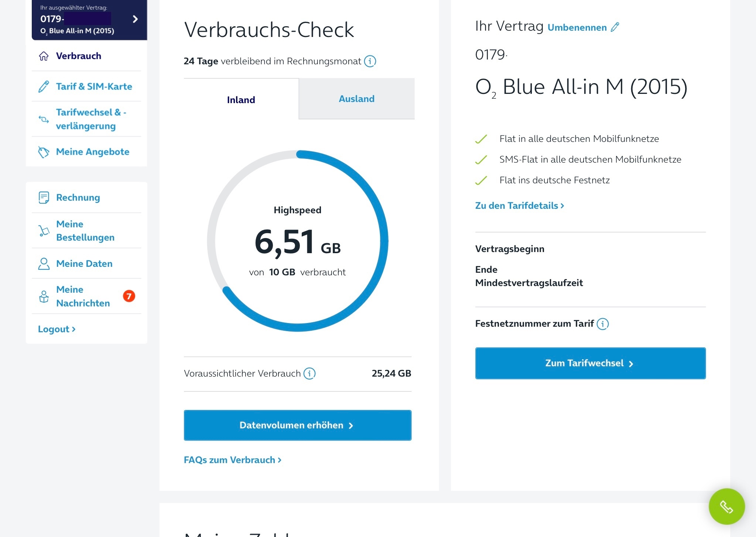Image resolution: width=756 pixels, height=537 pixels.
Task: Click the Vertragsbeginn label
Action: coord(510,249)
